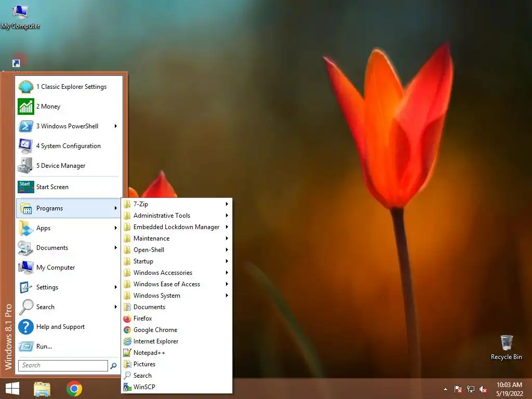Image resolution: width=532 pixels, height=399 pixels.
Task: Open Windows System folder entry
Action: pos(177,296)
